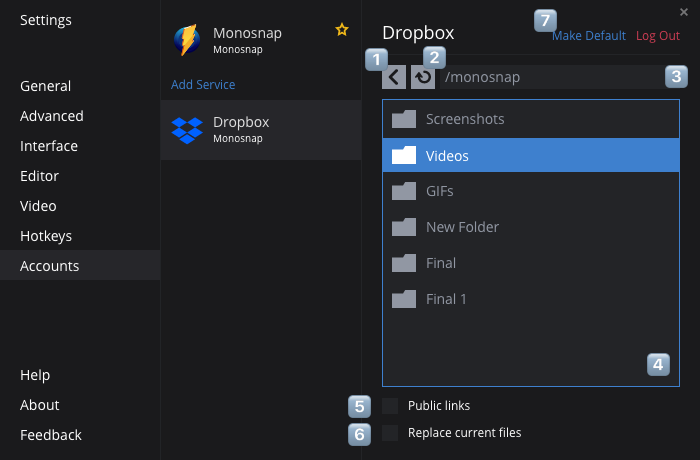Viewport: 700px width, 460px height.
Task: Click the folder icon beside Final 1
Action: tap(404, 299)
